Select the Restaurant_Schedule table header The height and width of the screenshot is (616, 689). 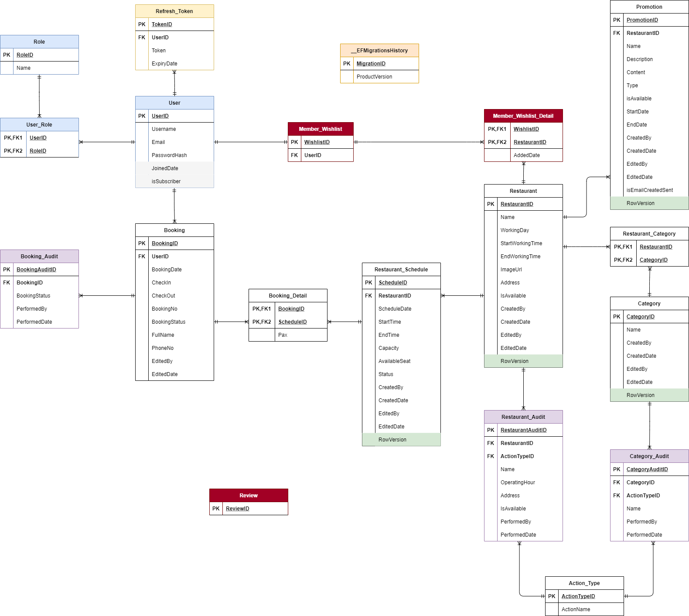click(401, 270)
